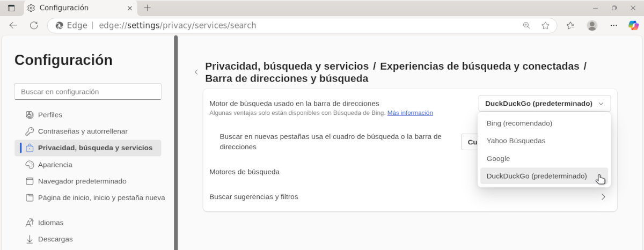Pick Yahoo Búsquedas in the dropdown

(x=516, y=141)
